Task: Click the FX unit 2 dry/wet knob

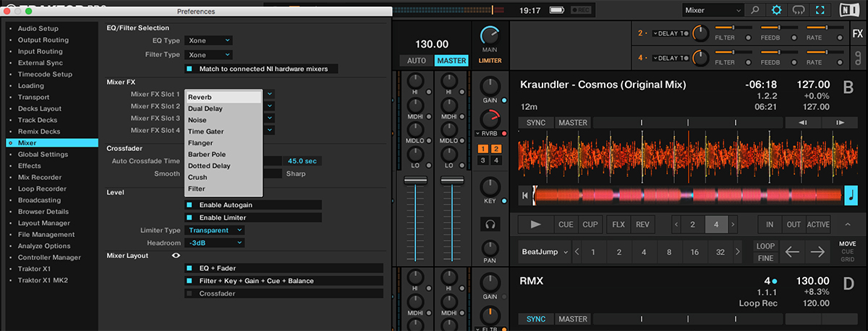Action: point(700,33)
